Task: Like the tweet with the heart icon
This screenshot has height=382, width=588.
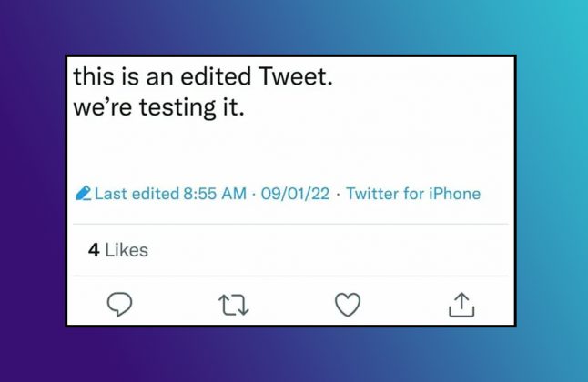Action: coord(348,305)
